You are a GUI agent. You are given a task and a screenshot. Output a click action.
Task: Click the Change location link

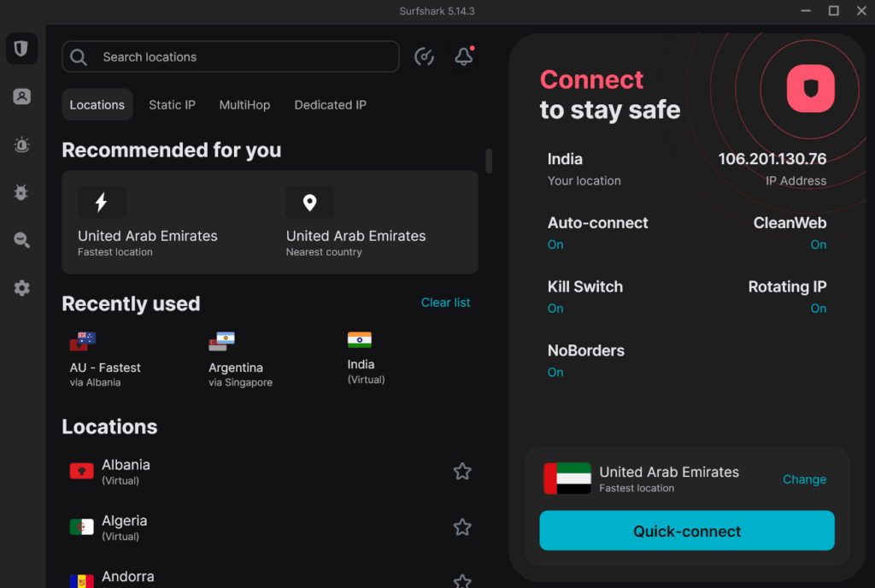(804, 479)
